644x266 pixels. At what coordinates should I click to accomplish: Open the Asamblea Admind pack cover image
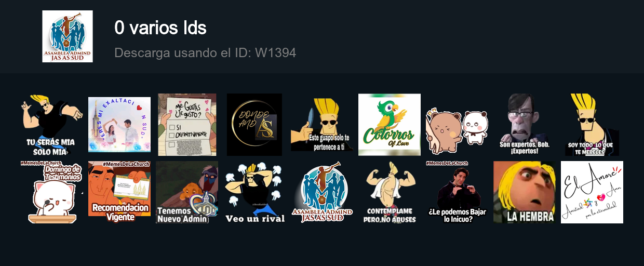coord(68,36)
